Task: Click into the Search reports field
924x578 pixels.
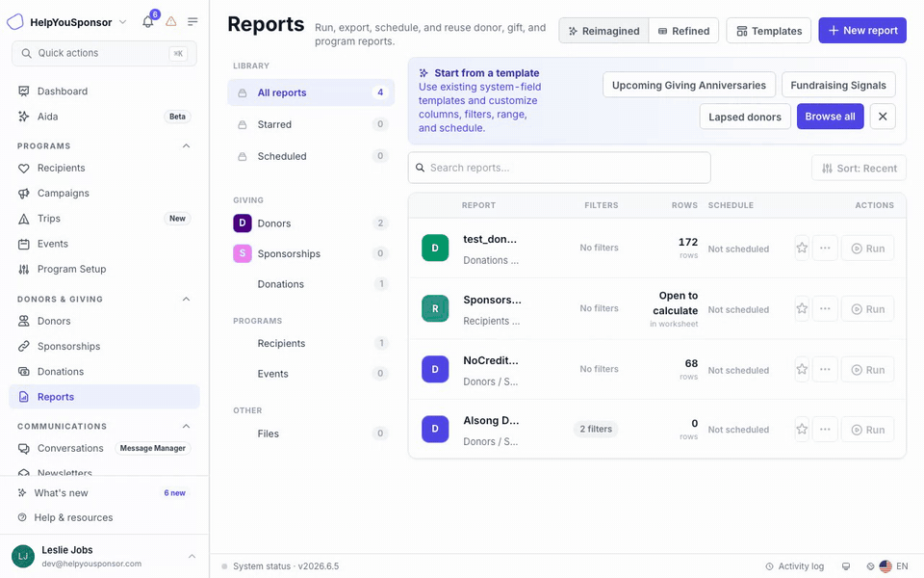Action: coord(559,168)
